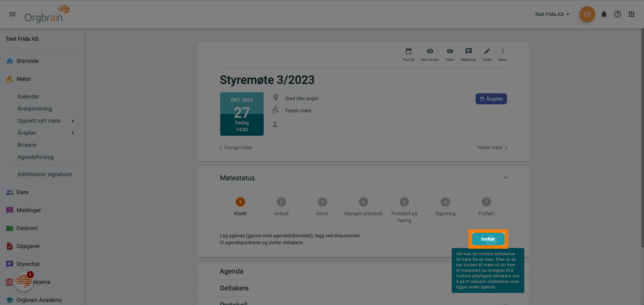Viewport: 644px width, 305px height.
Task: Open Kalender under Møter
Action: pyautogui.click(x=28, y=96)
